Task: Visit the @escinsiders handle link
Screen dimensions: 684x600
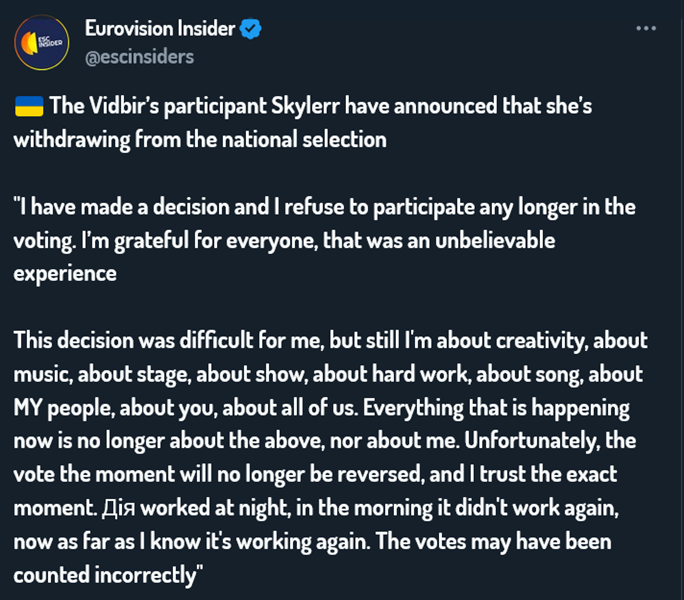Action: pos(140,56)
